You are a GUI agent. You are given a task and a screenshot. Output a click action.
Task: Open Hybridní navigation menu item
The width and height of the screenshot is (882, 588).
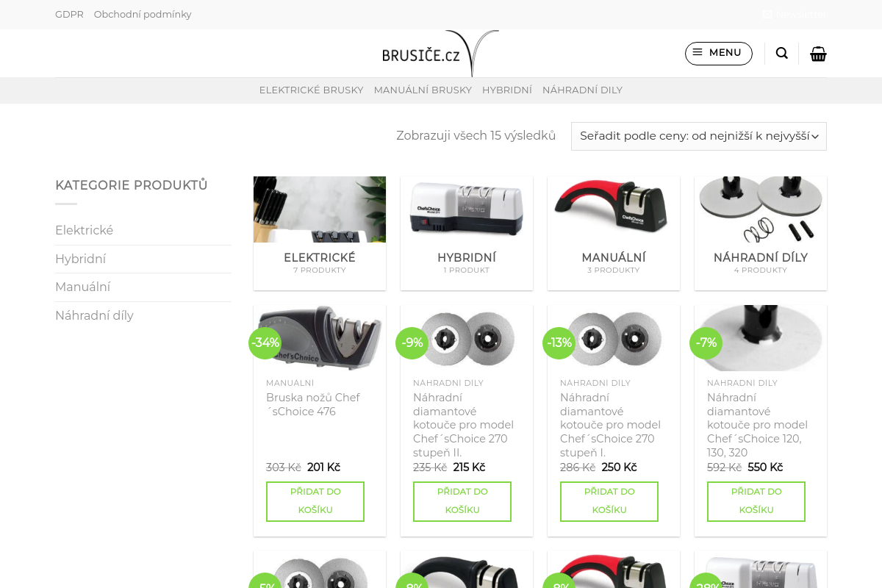[507, 90]
